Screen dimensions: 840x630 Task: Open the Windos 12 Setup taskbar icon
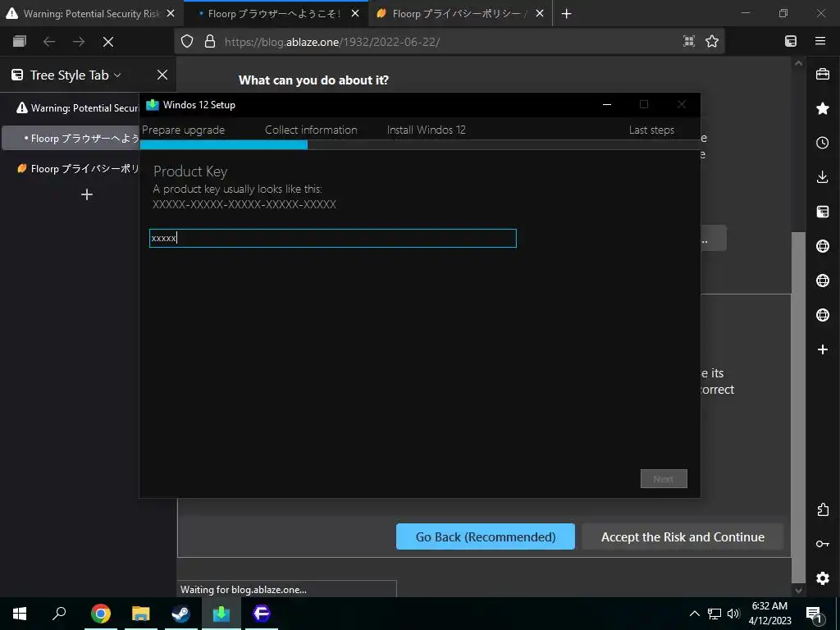(221, 614)
